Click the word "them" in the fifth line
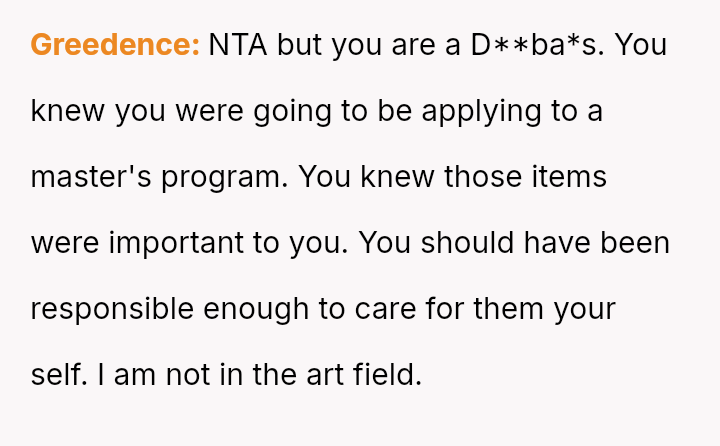The width and height of the screenshot is (720, 446). click(506, 309)
